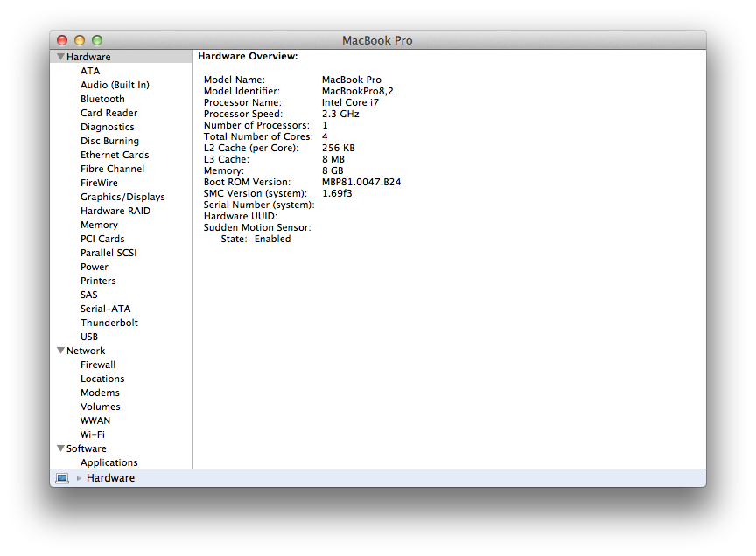Viewport: 756px width, 556px height.
Task: Open Volumes under Network
Action: pyautogui.click(x=101, y=407)
